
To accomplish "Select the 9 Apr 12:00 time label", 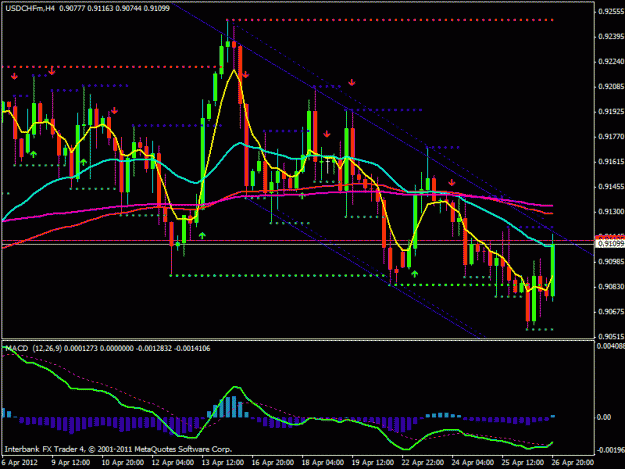I will (71, 463).
